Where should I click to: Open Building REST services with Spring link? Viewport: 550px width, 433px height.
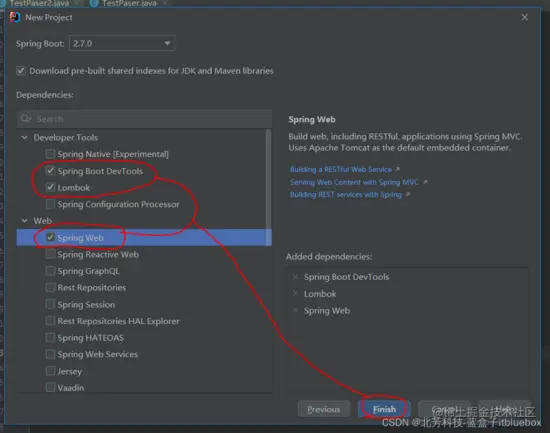point(346,195)
